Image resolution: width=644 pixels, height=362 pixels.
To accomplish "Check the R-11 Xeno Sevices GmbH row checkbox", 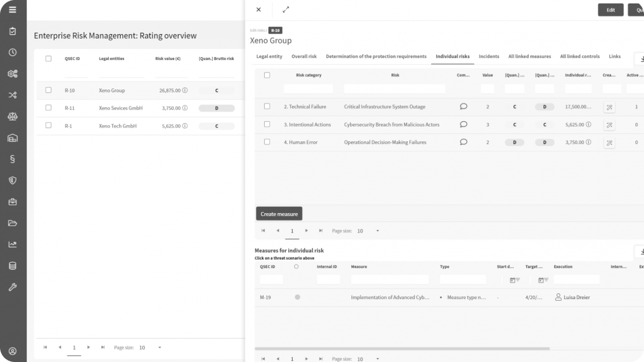I will pyautogui.click(x=48, y=108).
